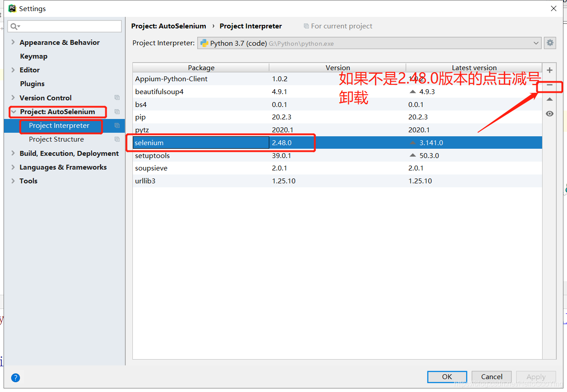Screen dimensions: 567x392
Task: Click the Project: AutoSelenium breadcrumb
Action: click(169, 26)
